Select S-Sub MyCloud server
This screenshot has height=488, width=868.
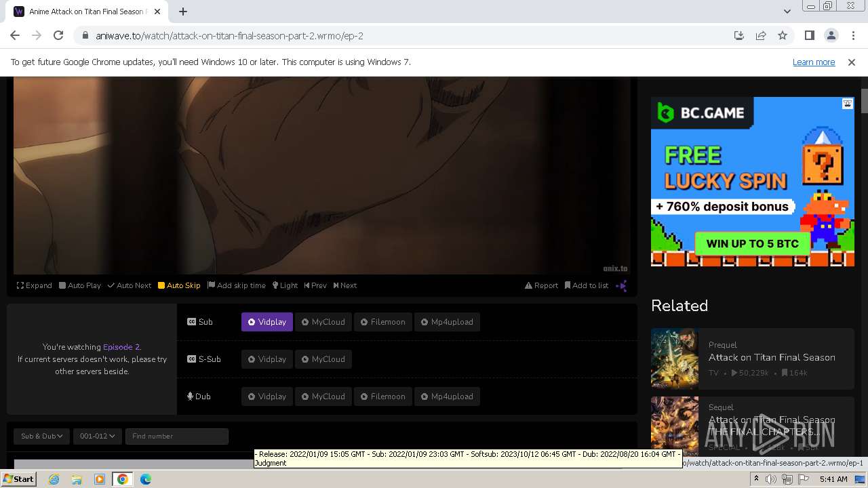coord(323,359)
